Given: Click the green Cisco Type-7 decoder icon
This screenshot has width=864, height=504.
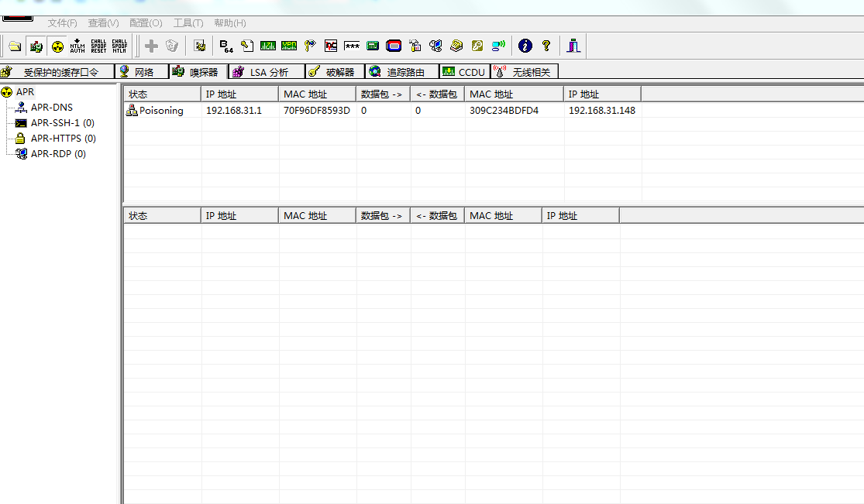Looking at the screenshot, I should click(x=268, y=46).
